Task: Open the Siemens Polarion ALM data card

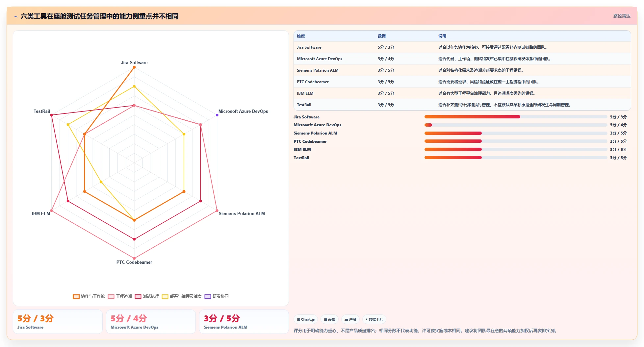Action: 244,322
